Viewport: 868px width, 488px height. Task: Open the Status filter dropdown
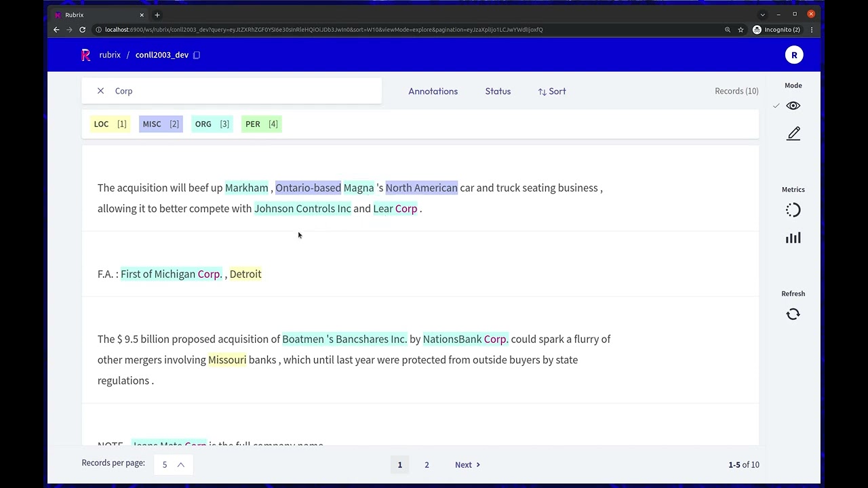point(498,91)
